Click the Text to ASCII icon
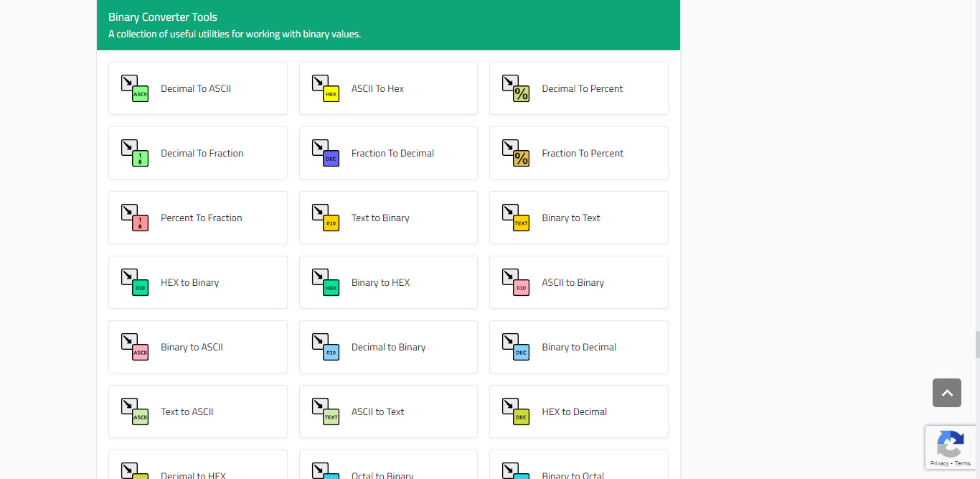This screenshot has width=980, height=479. [135, 411]
